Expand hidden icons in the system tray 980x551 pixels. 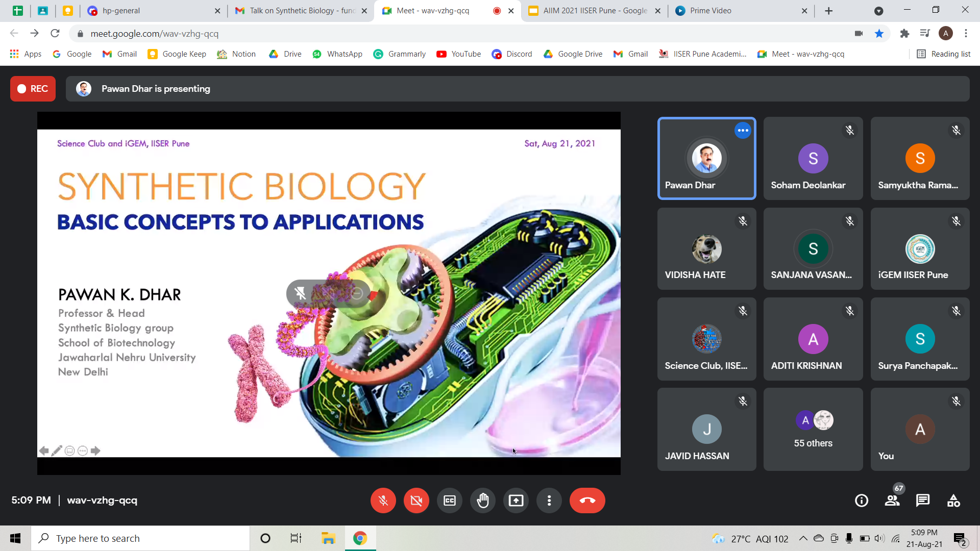803,539
